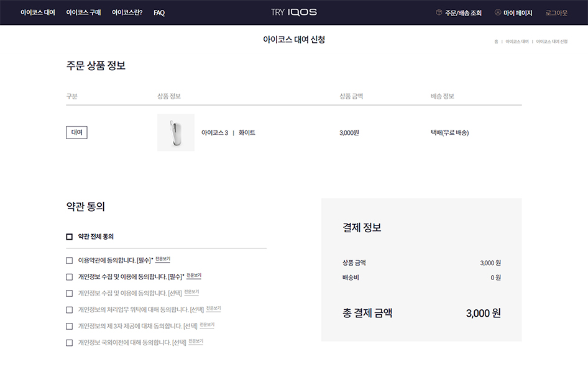Viewport: 588px width, 367px height.
Task: Check optional 개인정보 수집 및 이용 [선택] checkbox
Action: tap(70, 294)
